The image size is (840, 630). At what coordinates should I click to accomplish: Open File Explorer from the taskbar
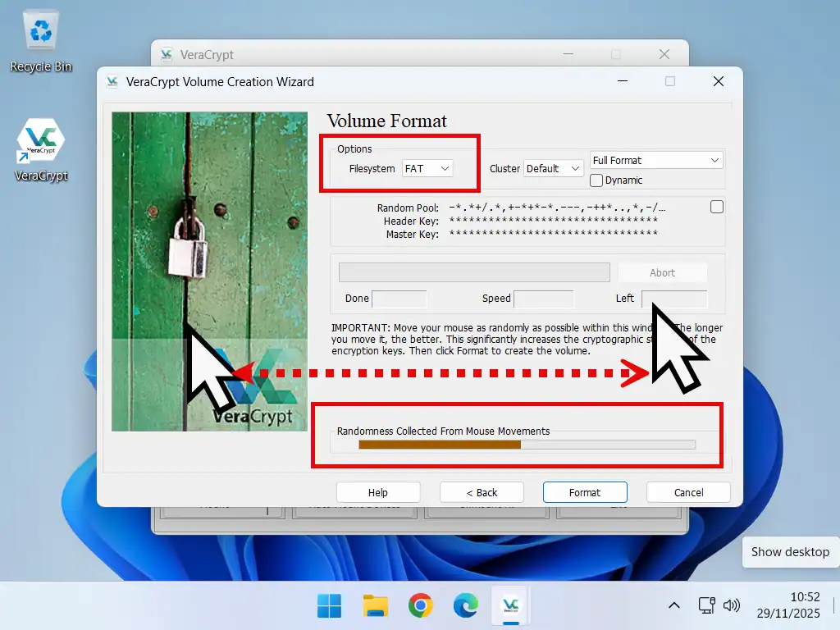tap(375, 605)
